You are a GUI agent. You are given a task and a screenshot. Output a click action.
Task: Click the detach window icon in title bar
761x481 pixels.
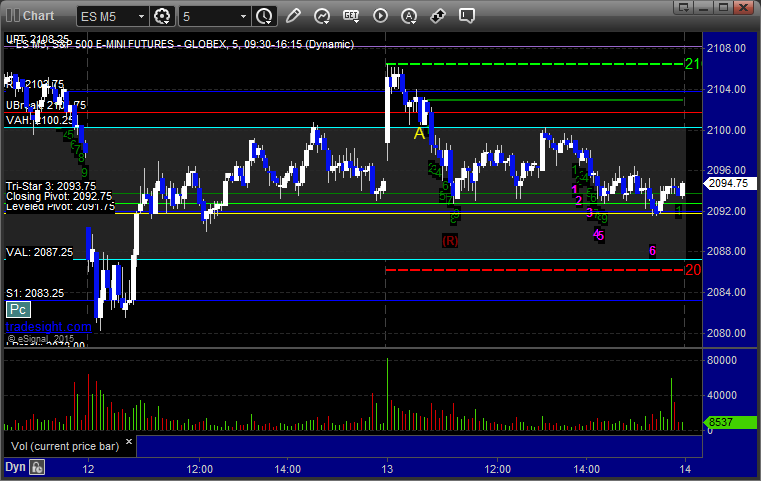tap(684, 7)
